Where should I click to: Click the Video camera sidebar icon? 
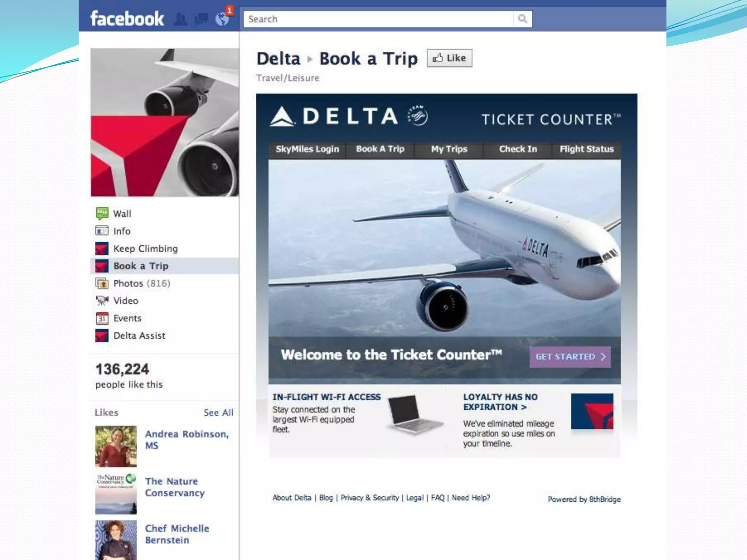(102, 301)
